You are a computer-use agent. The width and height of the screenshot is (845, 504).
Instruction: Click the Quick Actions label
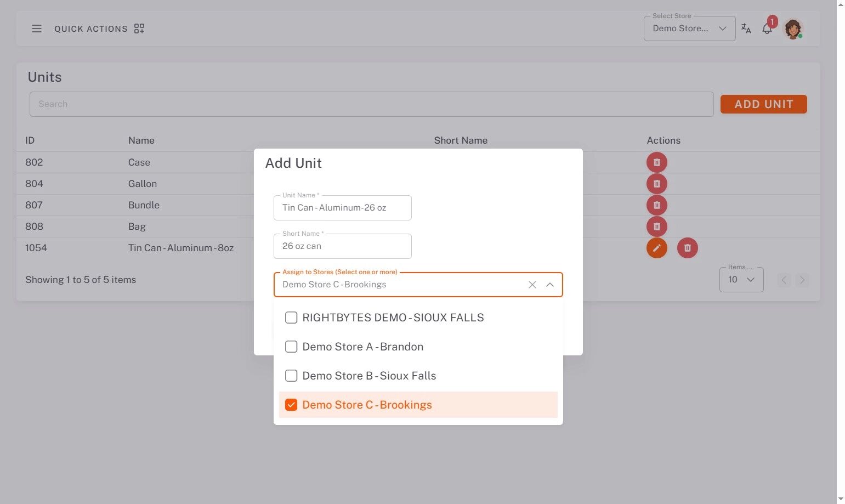[x=91, y=29]
